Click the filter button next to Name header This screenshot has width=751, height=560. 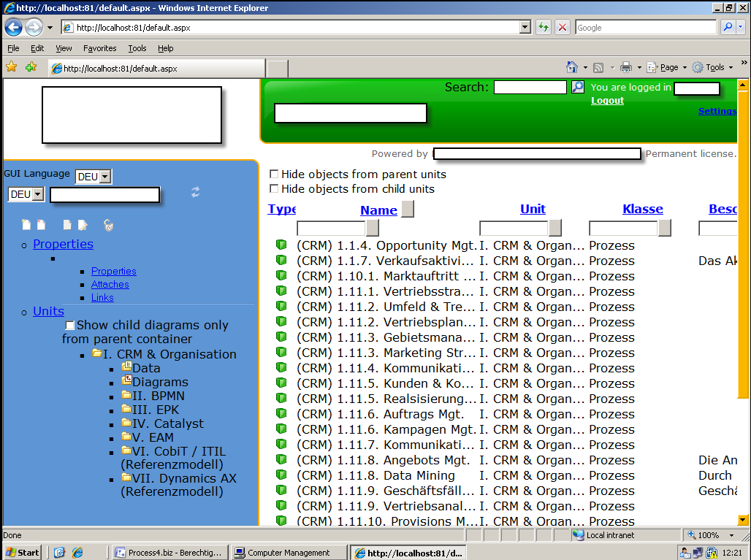point(408,209)
